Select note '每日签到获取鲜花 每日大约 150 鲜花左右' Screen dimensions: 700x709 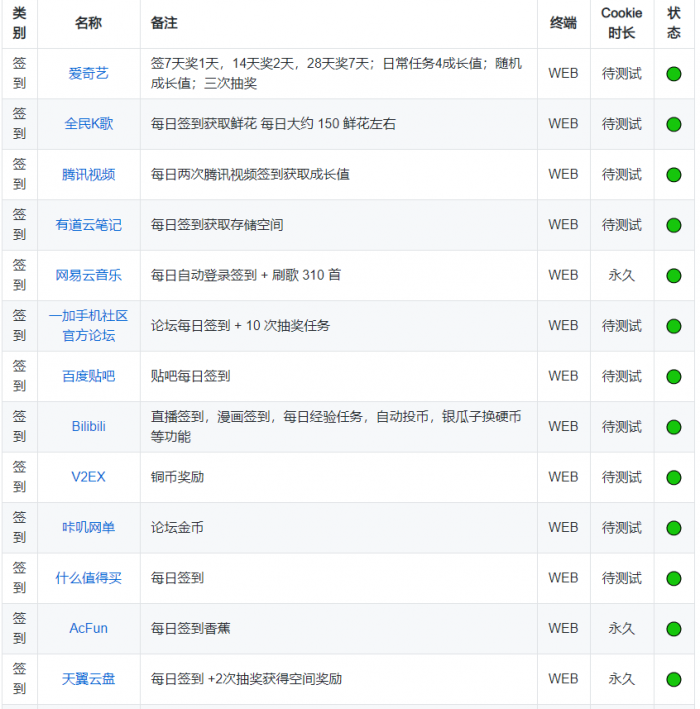pos(273,123)
